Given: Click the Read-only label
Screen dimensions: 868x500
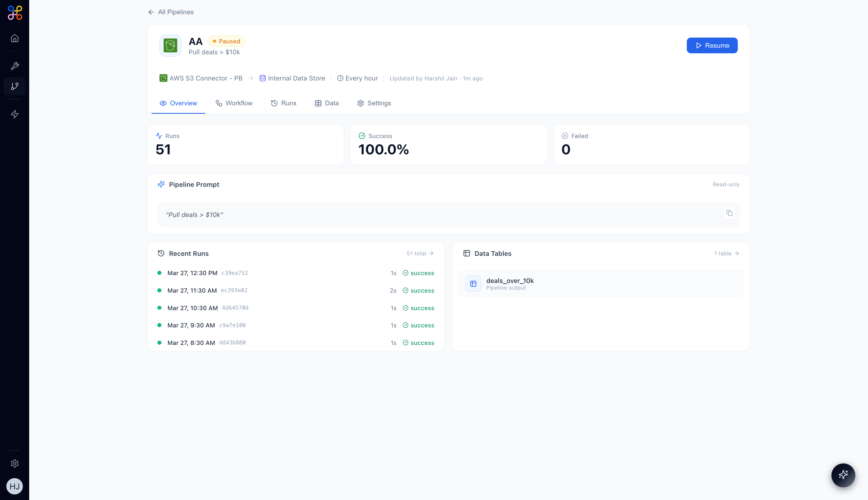Looking at the screenshot, I should coord(726,185).
